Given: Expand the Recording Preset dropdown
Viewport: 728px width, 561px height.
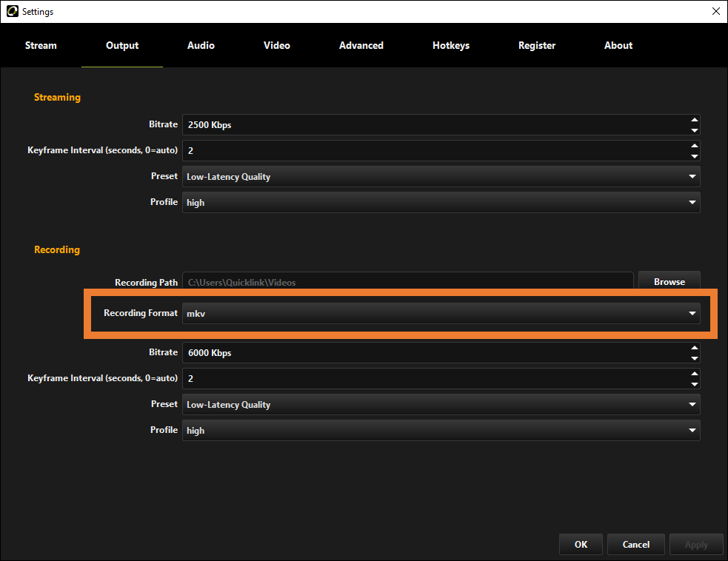Looking at the screenshot, I should pyautogui.click(x=441, y=405).
